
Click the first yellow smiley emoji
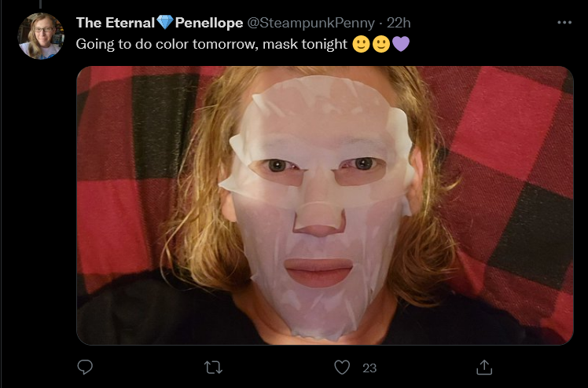click(361, 44)
